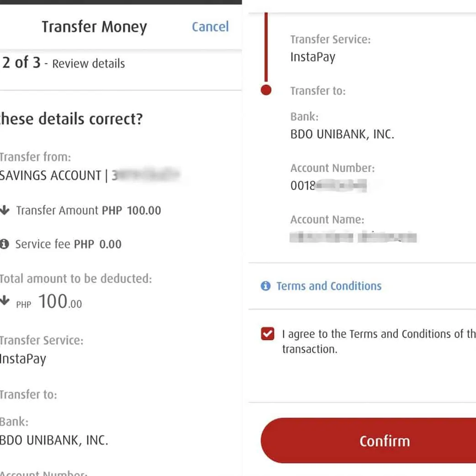Image resolution: width=476 pixels, height=476 pixels.
Task: Click the red progress step dot
Action: pos(266,90)
